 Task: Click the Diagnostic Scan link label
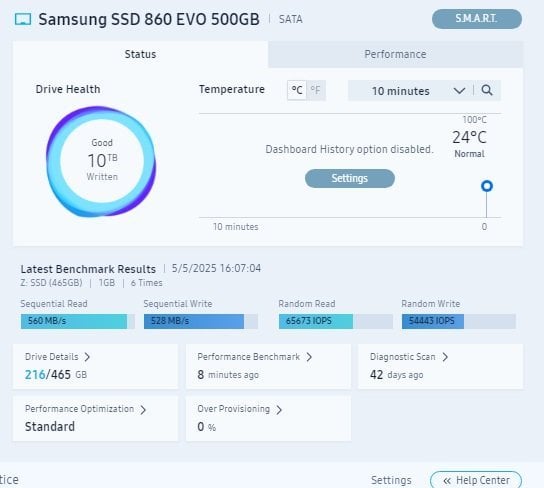coord(402,357)
